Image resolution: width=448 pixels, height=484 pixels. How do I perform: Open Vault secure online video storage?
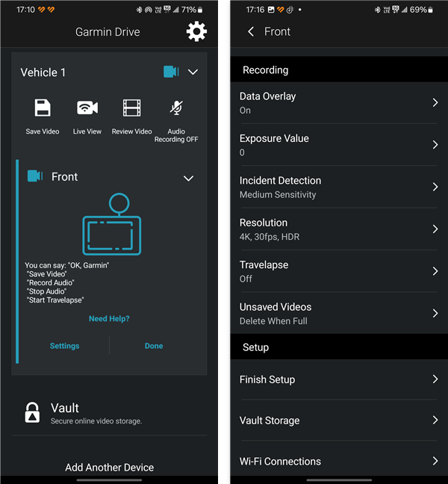(109, 413)
